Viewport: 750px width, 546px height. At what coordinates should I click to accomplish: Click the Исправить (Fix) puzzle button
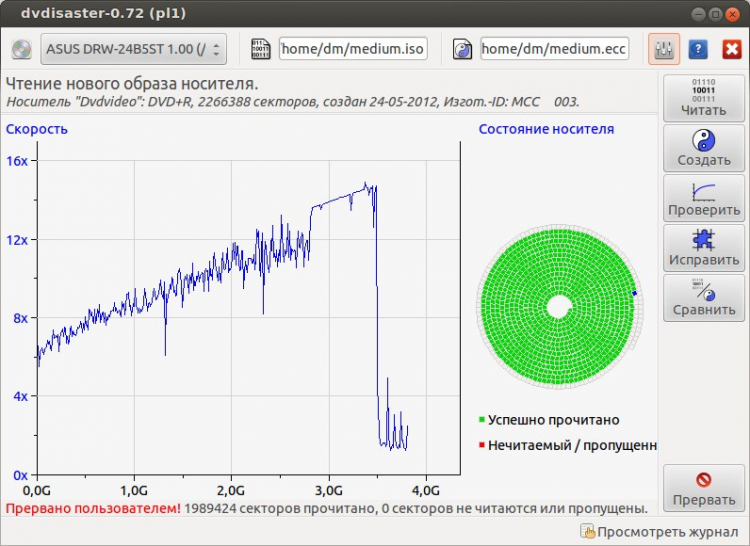(704, 247)
